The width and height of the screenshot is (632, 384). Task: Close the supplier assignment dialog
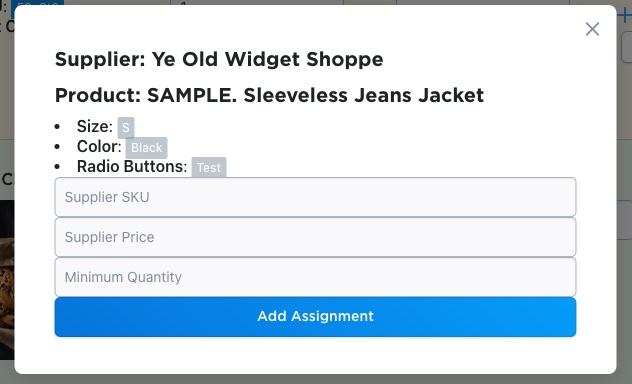pyautogui.click(x=592, y=29)
